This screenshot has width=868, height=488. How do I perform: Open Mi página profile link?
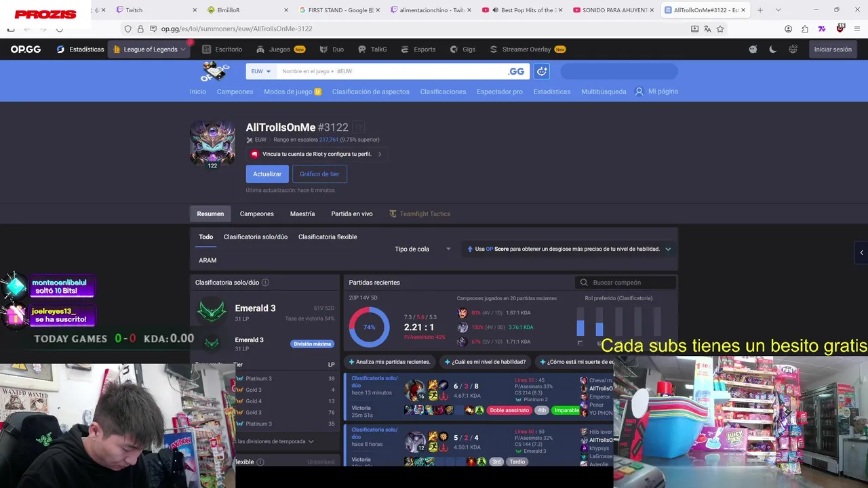click(x=656, y=91)
